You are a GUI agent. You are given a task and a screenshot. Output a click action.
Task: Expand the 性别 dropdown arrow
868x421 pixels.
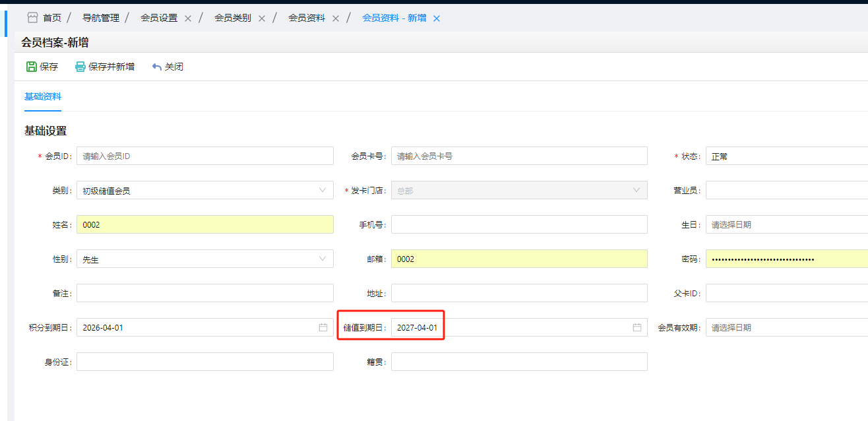tap(323, 259)
